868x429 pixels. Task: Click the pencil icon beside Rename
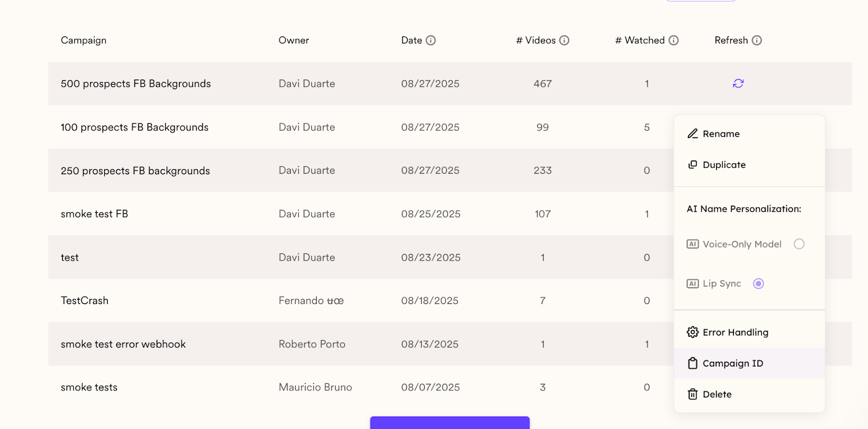(693, 134)
